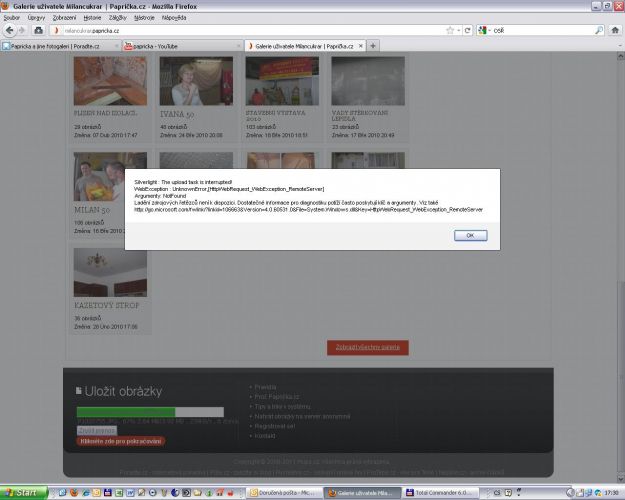The image size is (625, 500).
Task: Go back with the browser back arrow
Action: tap(10, 30)
